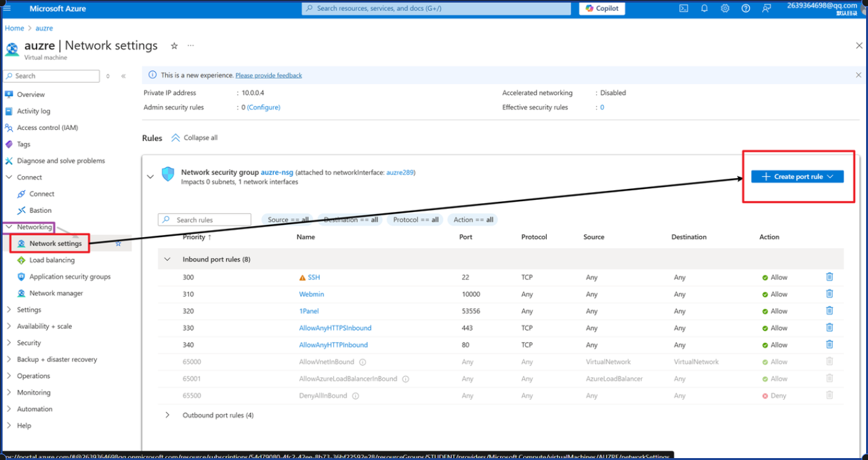
Task: Delete the Webmin inbound rule
Action: click(830, 293)
